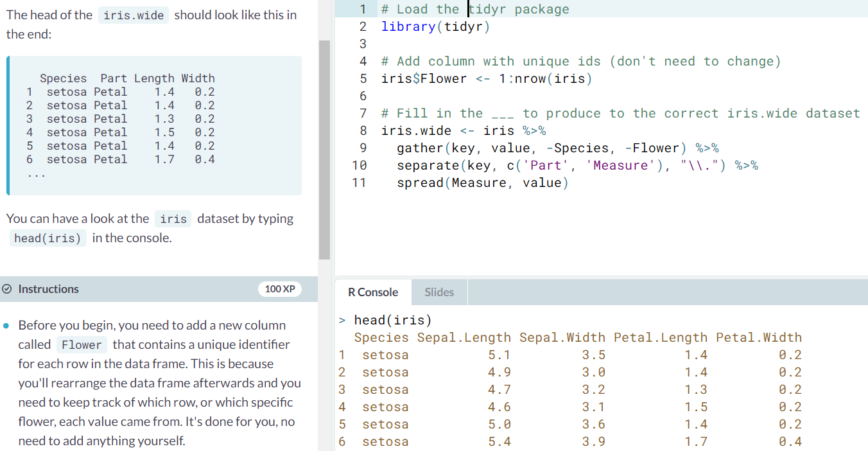This screenshot has height=451, width=868.
Task: Switch to the Slides tab
Action: pos(439,292)
